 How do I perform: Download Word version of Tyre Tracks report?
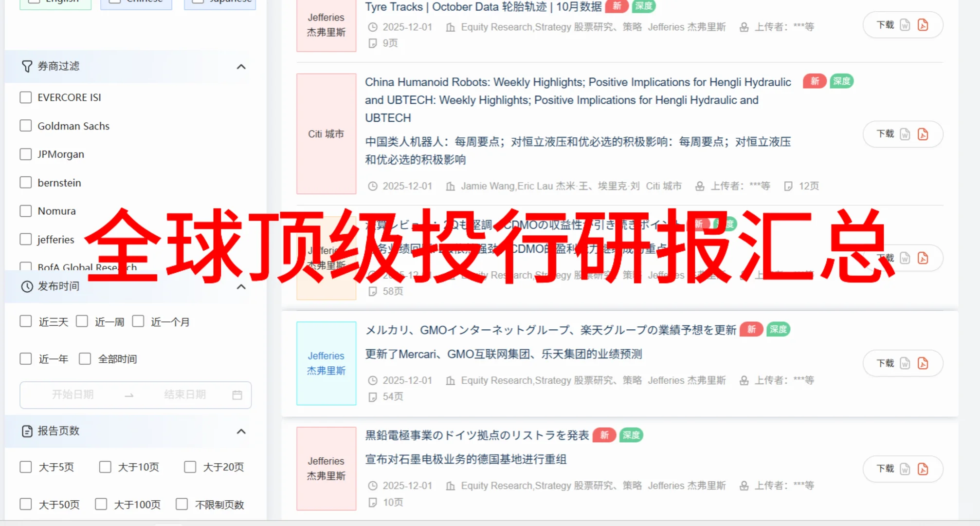[905, 24]
